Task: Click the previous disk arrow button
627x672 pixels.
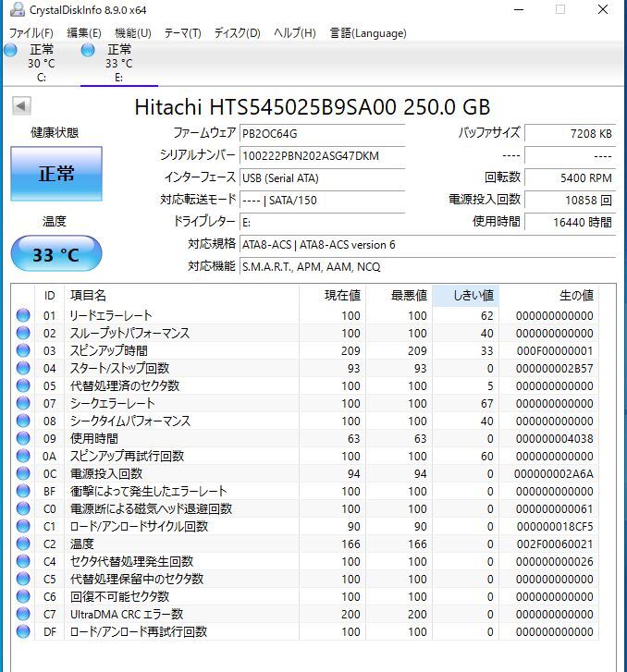Action: (x=21, y=106)
